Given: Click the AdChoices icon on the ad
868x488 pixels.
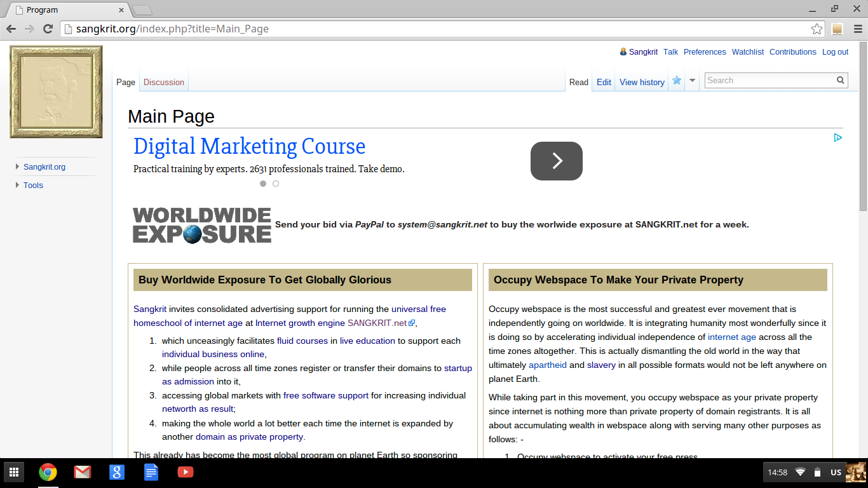Looking at the screenshot, I should (837, 137).
